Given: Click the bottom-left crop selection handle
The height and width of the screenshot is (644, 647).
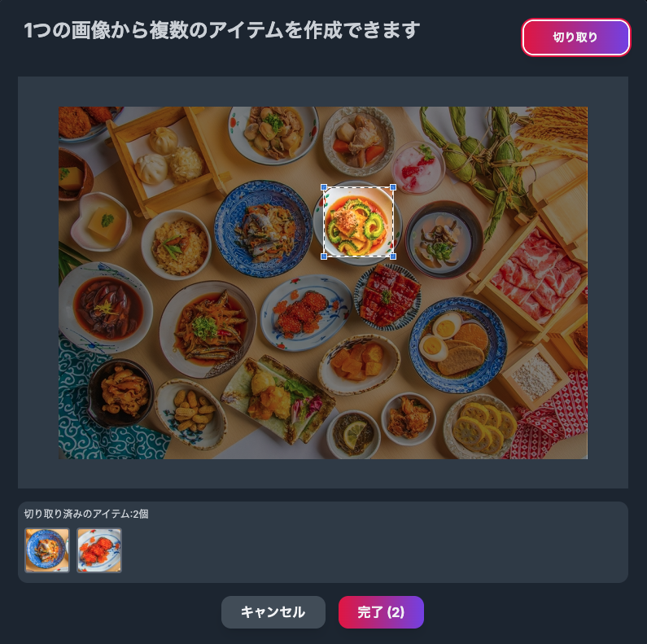Looking at the screenshot, I should click(x=324, y=256).
